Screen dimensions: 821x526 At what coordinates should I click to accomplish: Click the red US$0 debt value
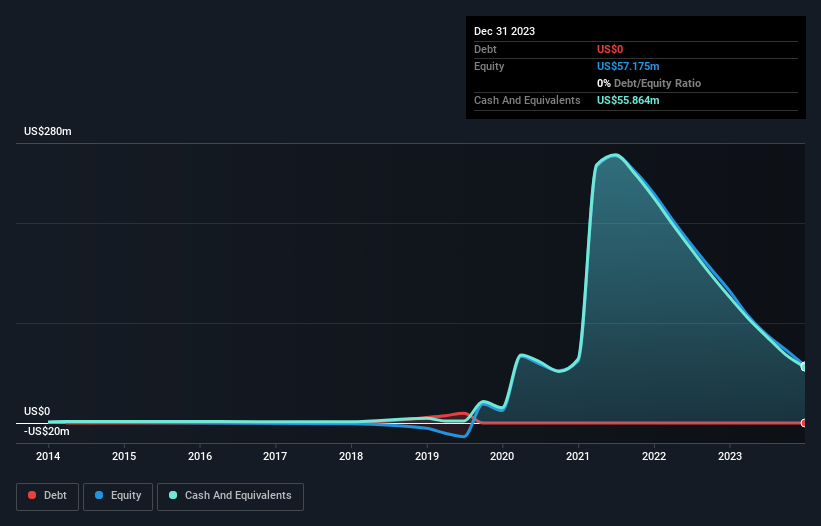coord(610,49)
